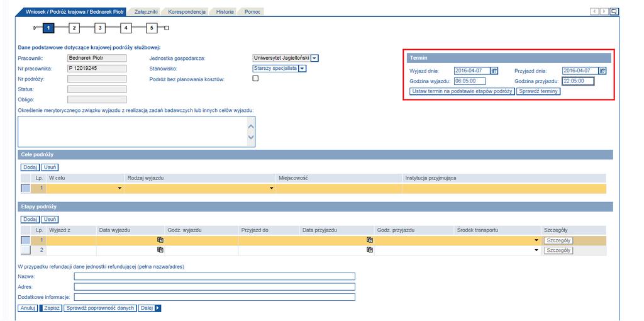Click Wyjazd z cell in stage row 1
The width and height of the screenshot is (644, 321).
(x=72, y=240)
